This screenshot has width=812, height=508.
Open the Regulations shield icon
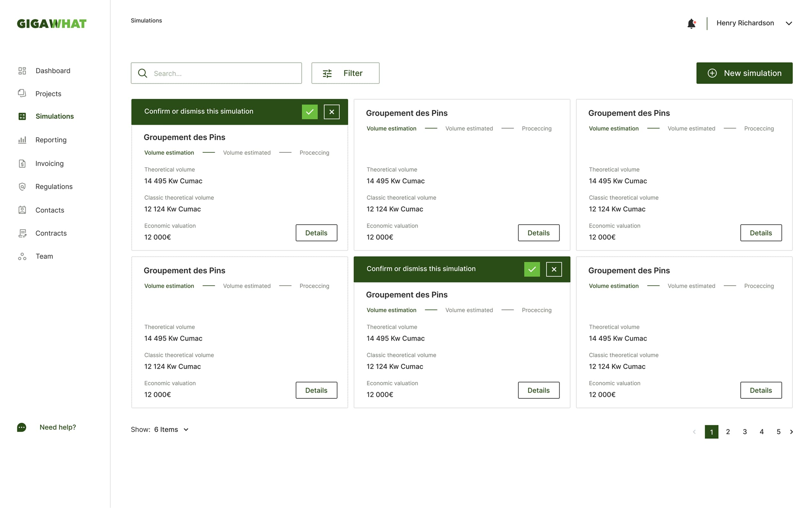click(22, 186)
